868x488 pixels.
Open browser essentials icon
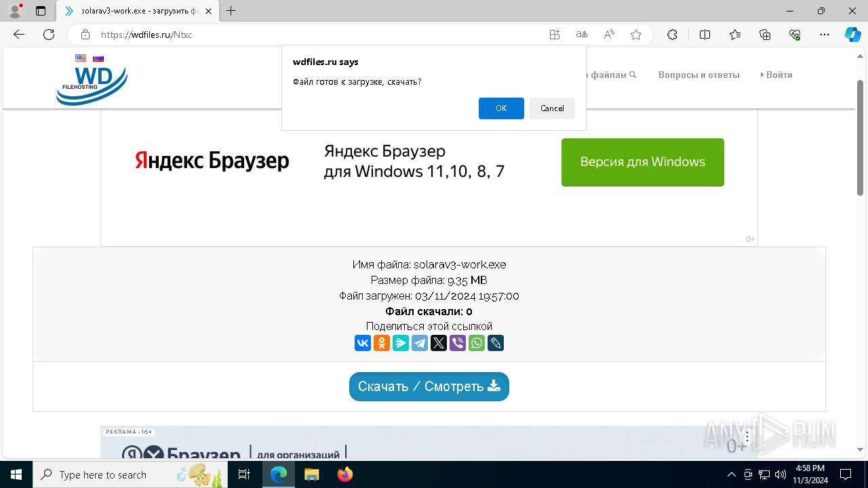coord(795,35)
